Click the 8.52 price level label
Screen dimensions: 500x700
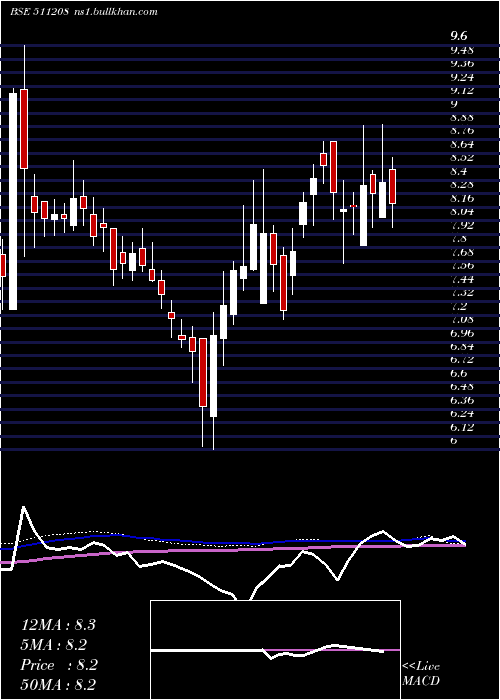pos(462,158)
